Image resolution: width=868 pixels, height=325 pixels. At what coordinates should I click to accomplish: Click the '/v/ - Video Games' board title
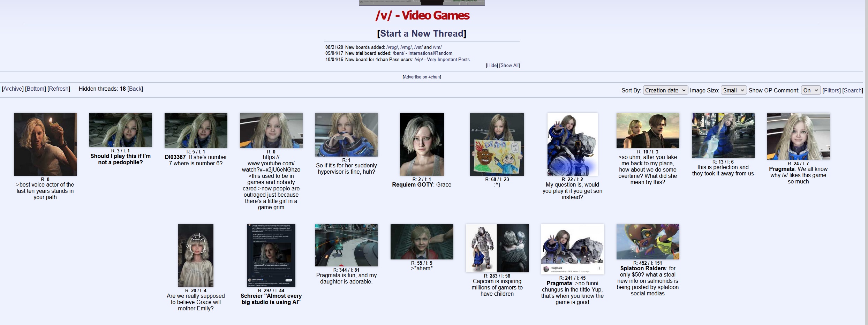coord(422,15)
